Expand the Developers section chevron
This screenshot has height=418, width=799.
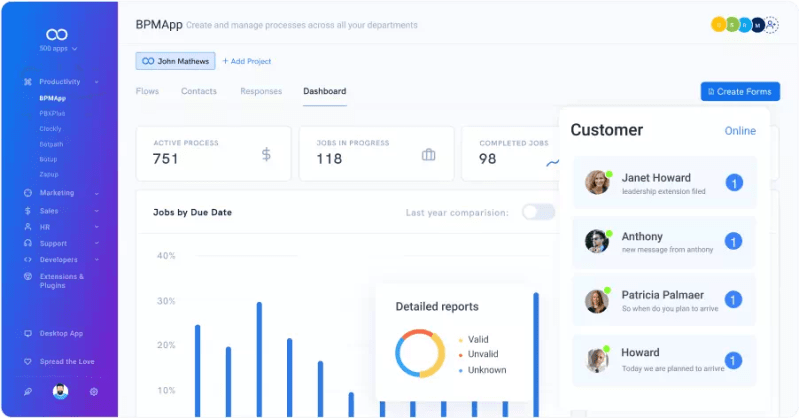(x=96, y=260)
